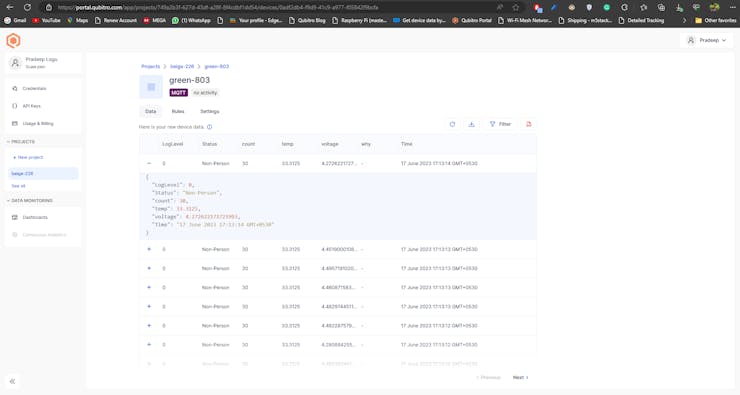This screenshot has height=395, width=740.
Task: Click 'See all' projects link
Action: coord(18,186)
